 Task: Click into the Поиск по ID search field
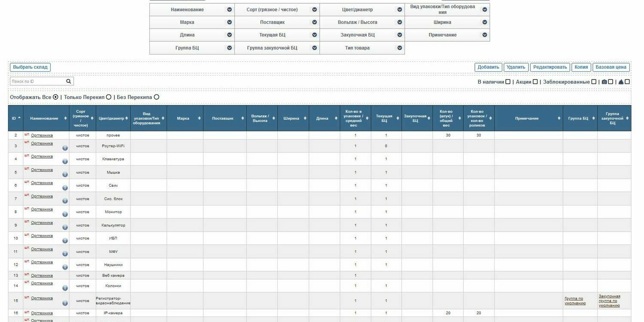pos(38,81)
